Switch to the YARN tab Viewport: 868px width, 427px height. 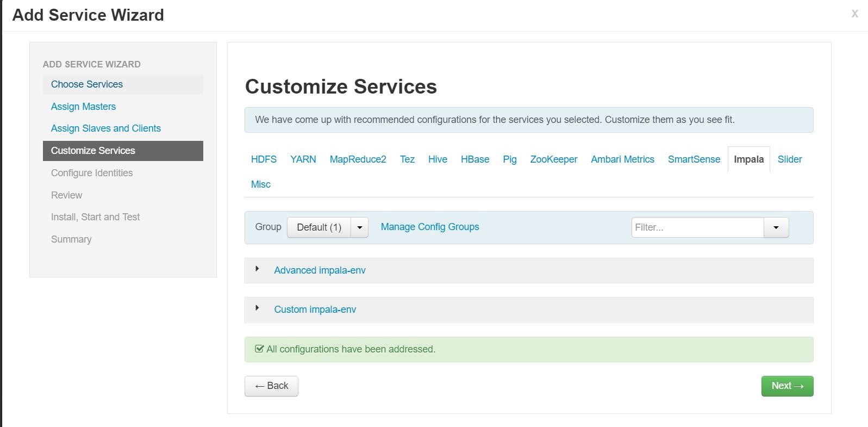click(x=303, y=159)
